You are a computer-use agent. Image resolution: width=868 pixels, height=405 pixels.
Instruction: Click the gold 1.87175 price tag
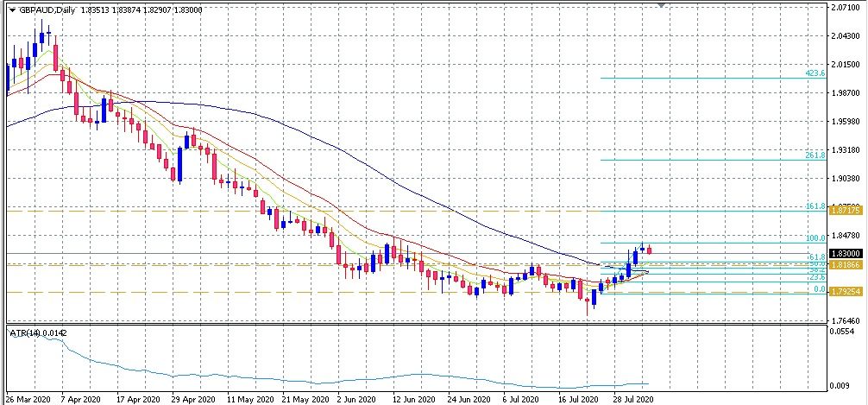[846, 211]
